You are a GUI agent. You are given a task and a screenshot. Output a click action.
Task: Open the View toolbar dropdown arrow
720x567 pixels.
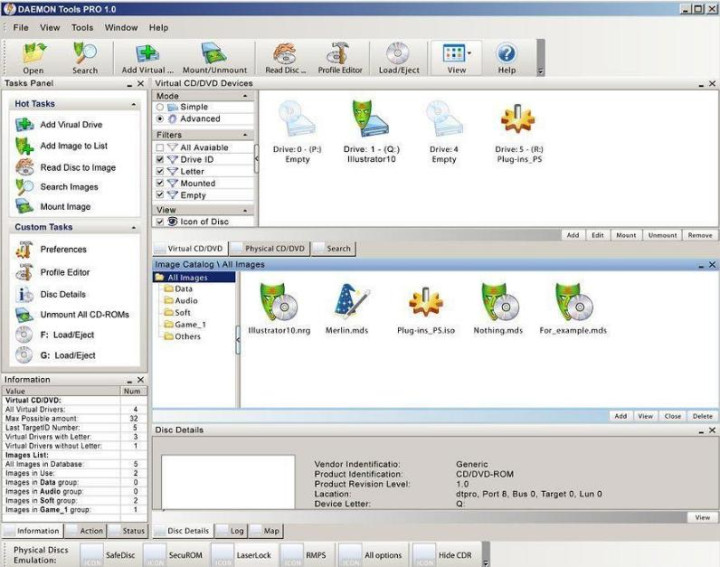(469, 53)
